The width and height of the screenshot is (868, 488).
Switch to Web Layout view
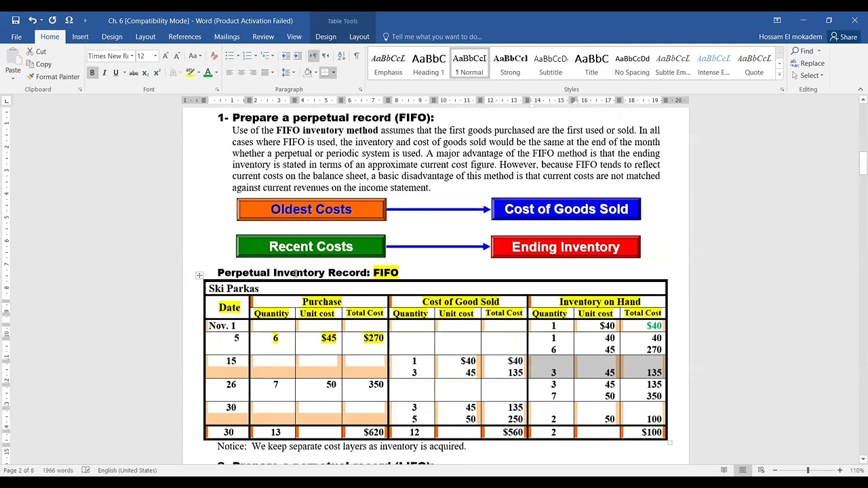(762, 470)
